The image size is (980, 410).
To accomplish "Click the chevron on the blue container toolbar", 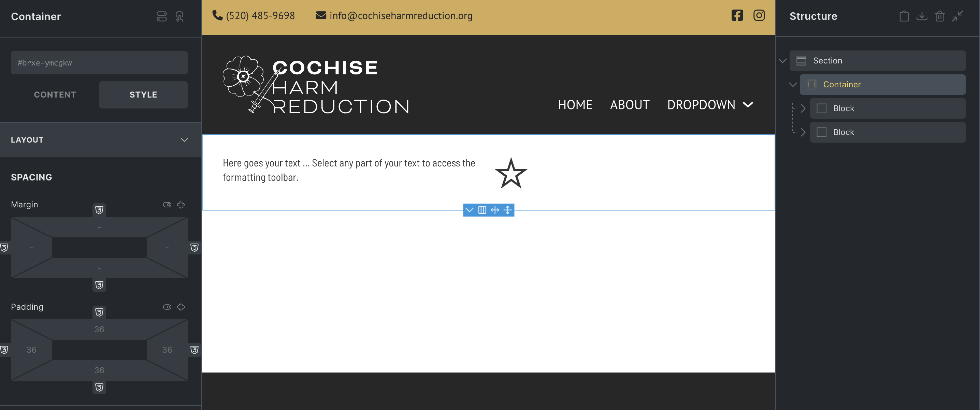I will pyautogui.click(x=470, y=210).
